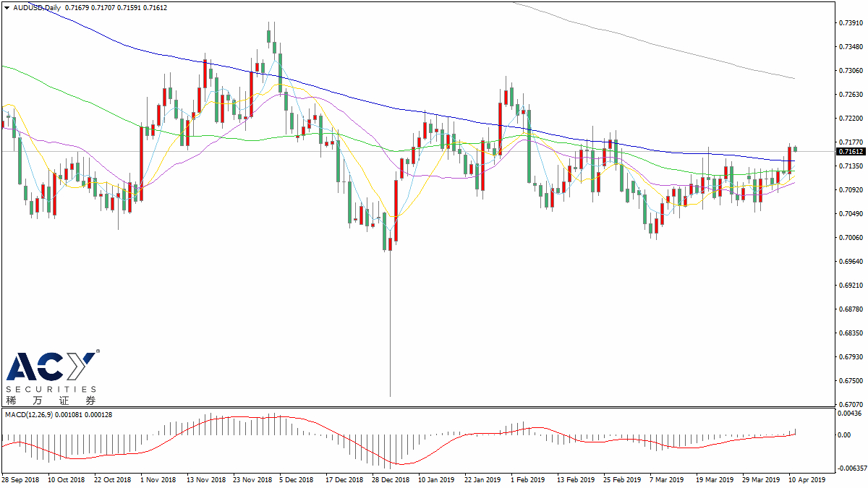Click the 28 Sep 2018 date label

tap(21, 479)
